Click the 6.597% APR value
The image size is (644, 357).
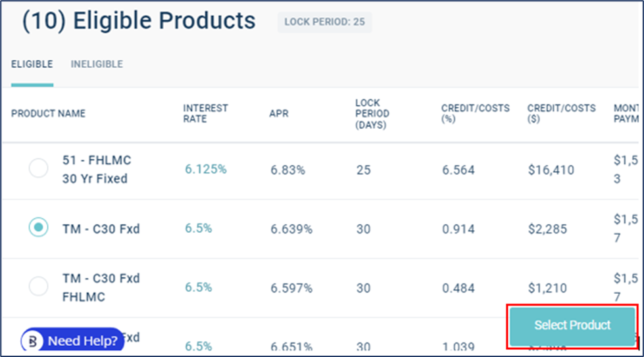click(291, 288)
